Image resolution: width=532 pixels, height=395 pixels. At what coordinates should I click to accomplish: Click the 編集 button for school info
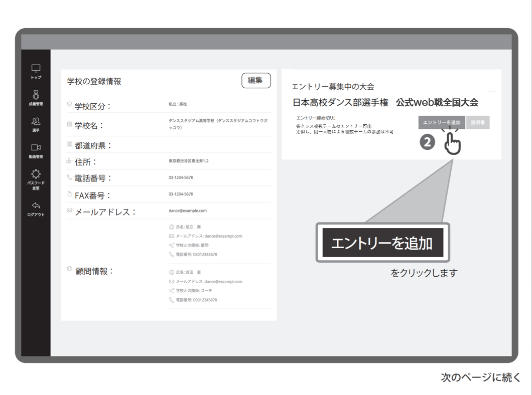[256, 81]
